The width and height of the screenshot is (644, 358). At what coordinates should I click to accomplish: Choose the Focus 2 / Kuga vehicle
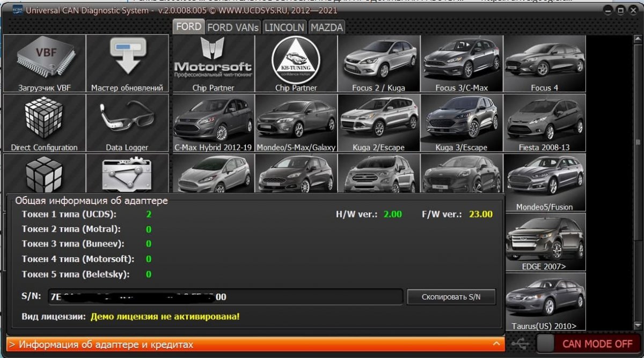coord(378,64)
